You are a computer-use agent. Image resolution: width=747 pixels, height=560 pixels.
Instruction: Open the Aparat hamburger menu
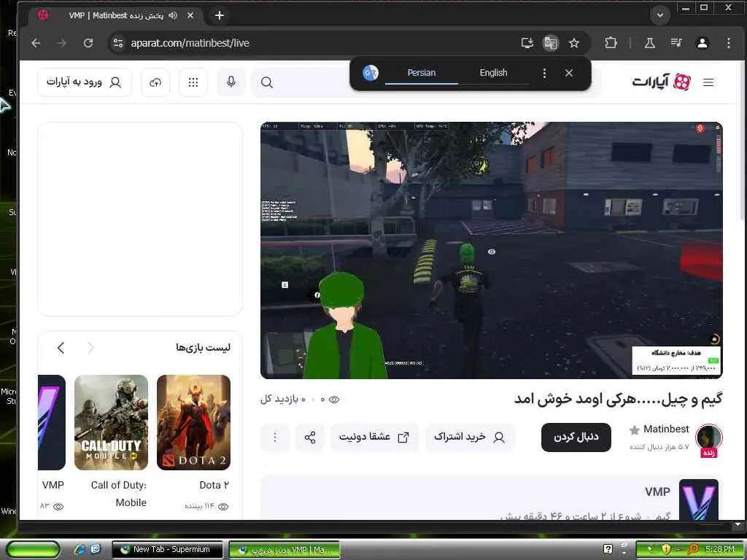pos(708,82)
